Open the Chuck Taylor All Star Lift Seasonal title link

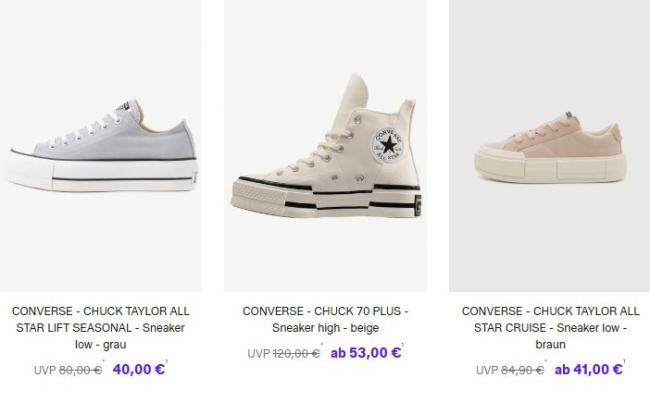101,328
